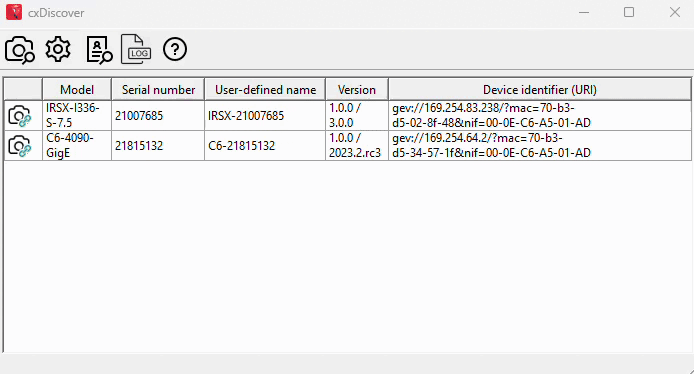Click the User-defined name column header
This screenshot has height=374, width=694.
pos(265,89)
